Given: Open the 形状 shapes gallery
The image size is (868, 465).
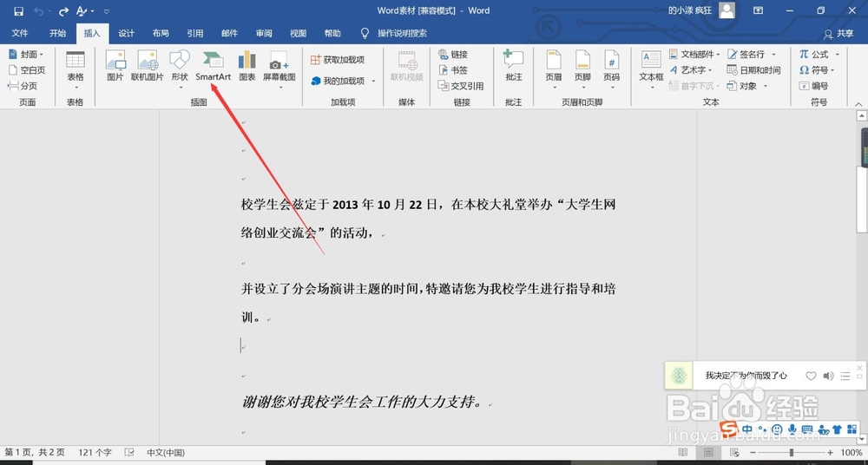Looking at the screenshot, I should pyautogui.click(x=180, y=69).
